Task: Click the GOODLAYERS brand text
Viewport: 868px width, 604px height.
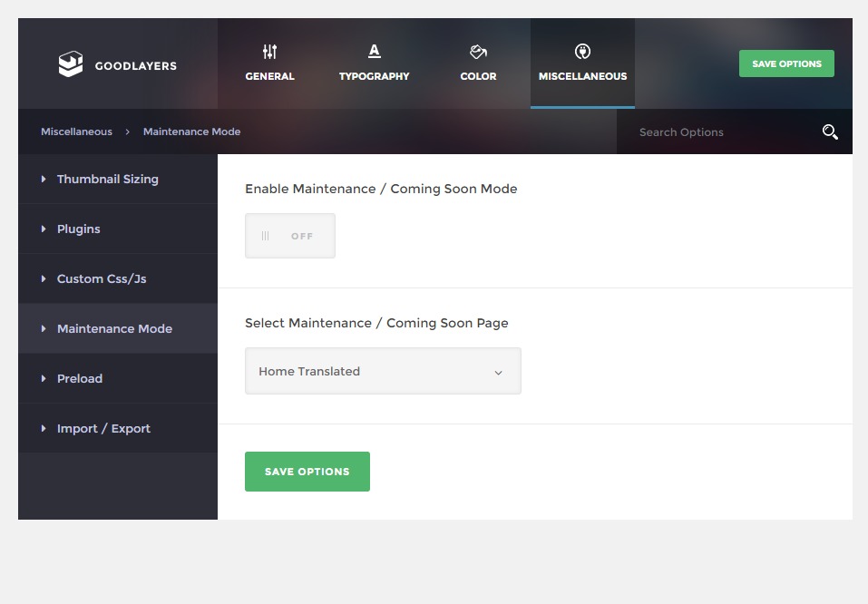Action: [136, 66]
